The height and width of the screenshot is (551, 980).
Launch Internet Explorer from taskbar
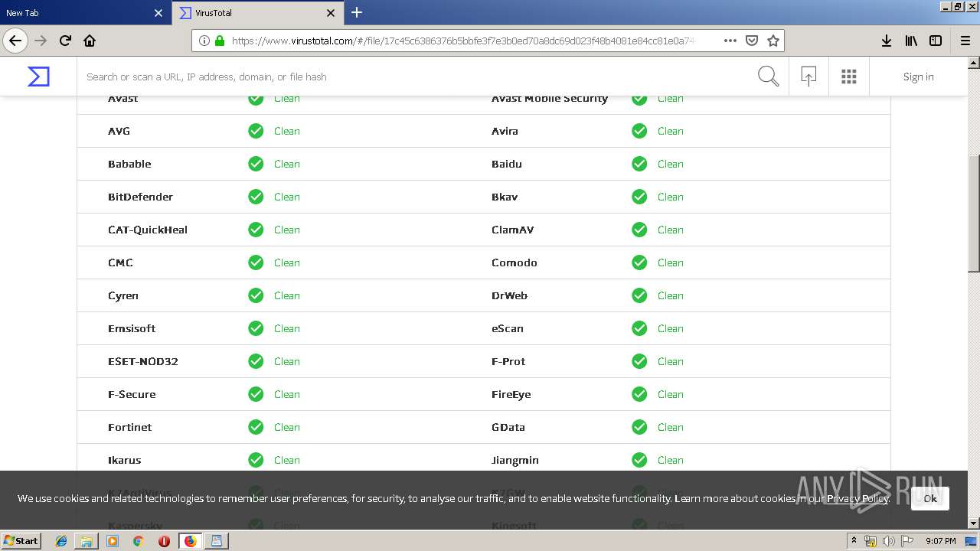coord(61,541)
